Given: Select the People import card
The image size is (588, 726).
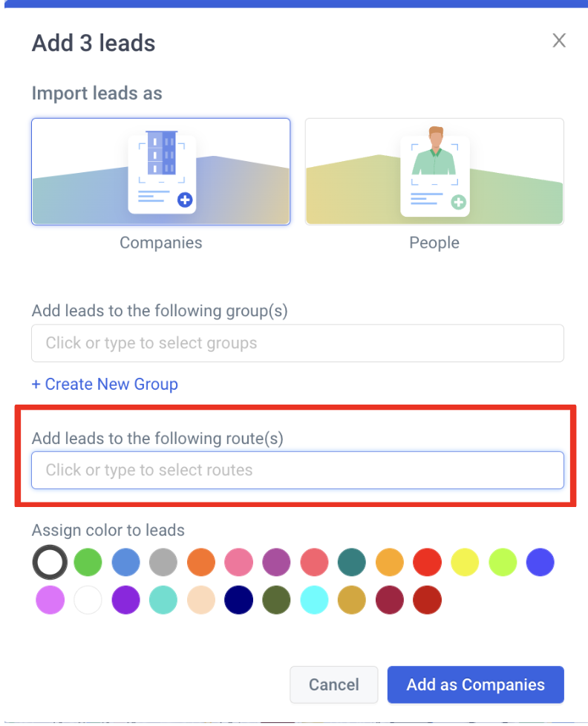Looking at the screenshot, I should pyautogui.click(x=434, y=171).
